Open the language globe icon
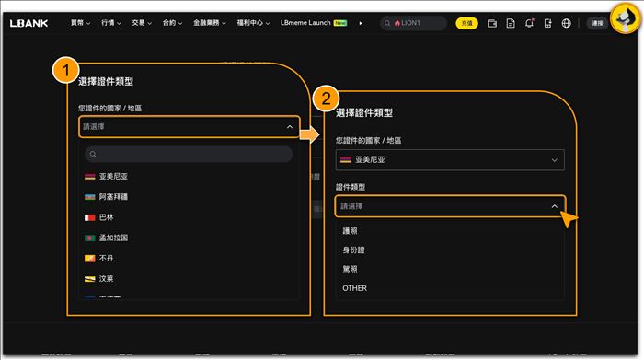644x360 pixels. pos(566,23)
